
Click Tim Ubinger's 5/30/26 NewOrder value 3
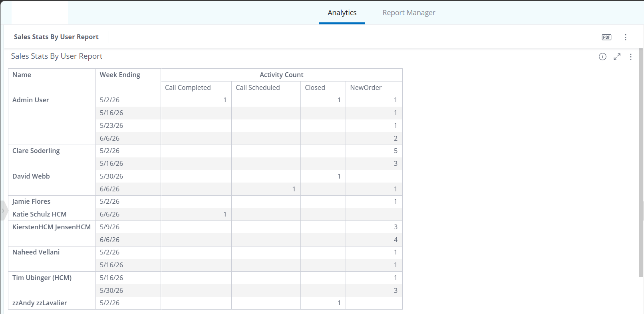[374, 290]
